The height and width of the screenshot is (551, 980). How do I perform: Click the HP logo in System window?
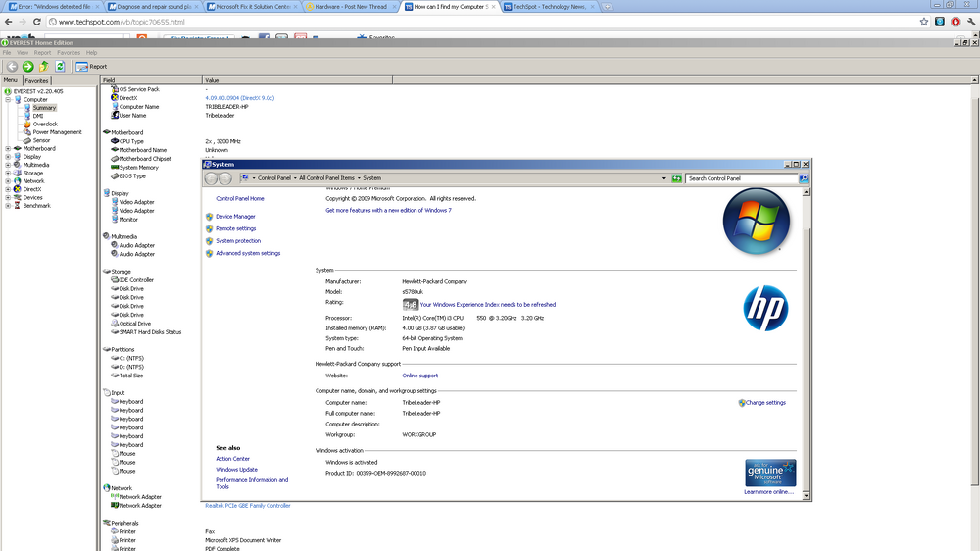tap(765, 308)
